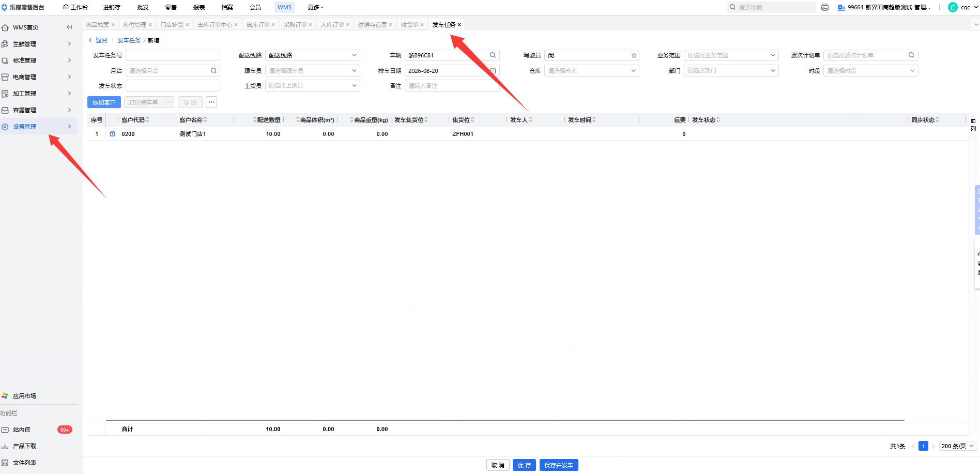Expand the 设置管理 sidebar chevron

click(69, 127)
